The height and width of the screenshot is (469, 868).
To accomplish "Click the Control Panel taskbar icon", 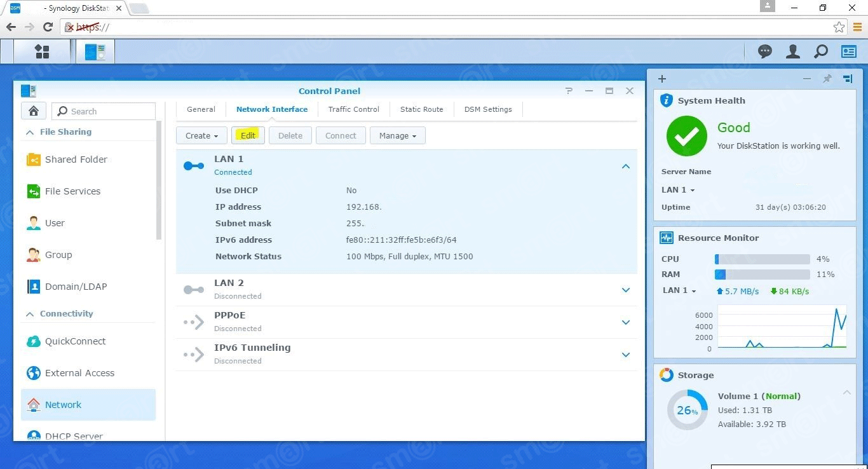I will [x=95, y=51].
